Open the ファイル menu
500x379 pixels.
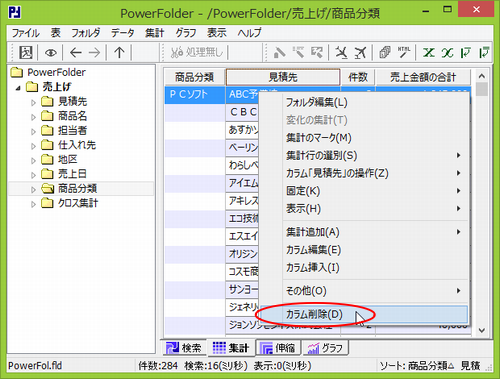[x=26, y=33]
